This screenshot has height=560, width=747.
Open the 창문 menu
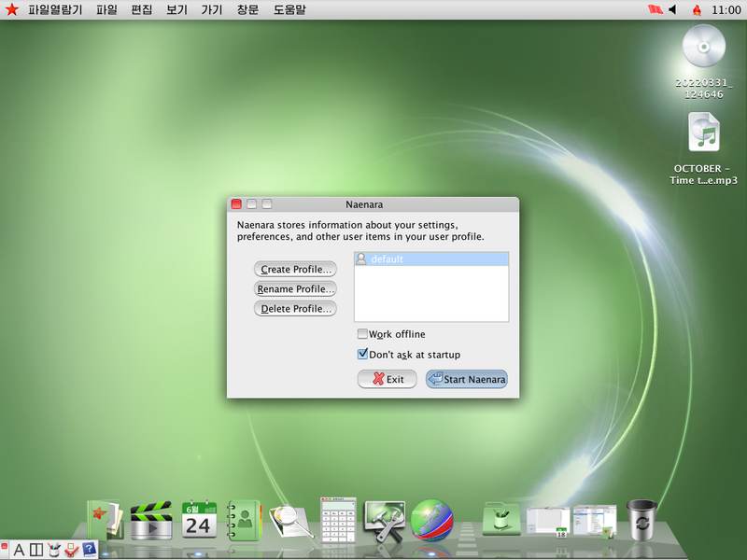[x=247, y=9]
